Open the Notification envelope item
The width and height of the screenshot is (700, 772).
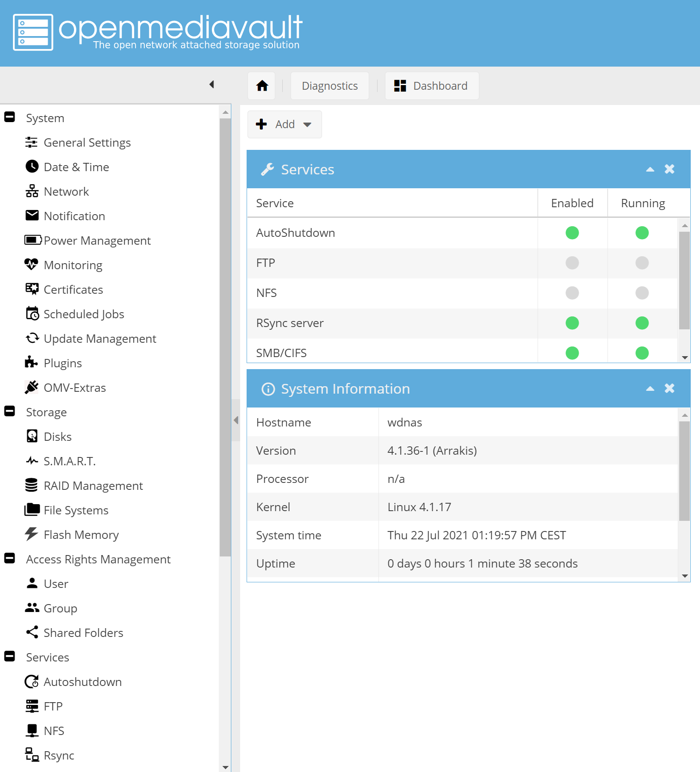pyautogui.click(x=65, y=216)
